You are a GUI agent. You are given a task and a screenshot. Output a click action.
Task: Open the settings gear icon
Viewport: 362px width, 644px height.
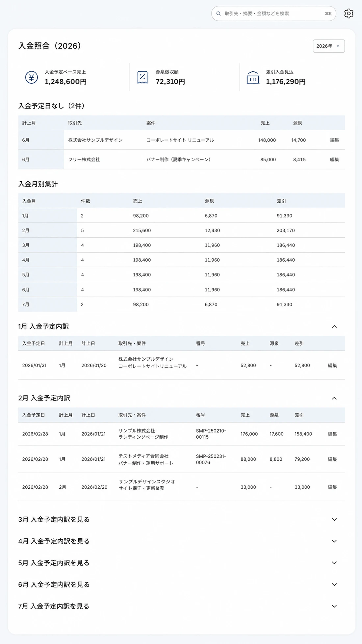tap(349, 13)
